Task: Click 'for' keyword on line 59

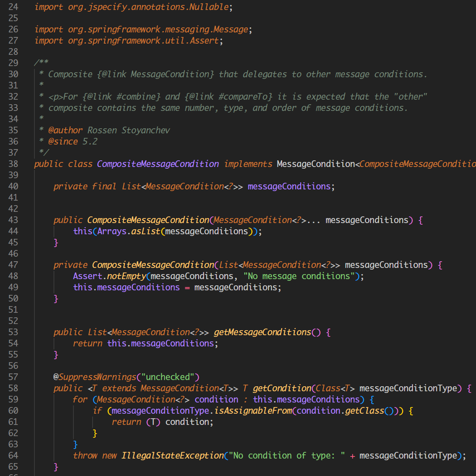Action: (80, 400)
